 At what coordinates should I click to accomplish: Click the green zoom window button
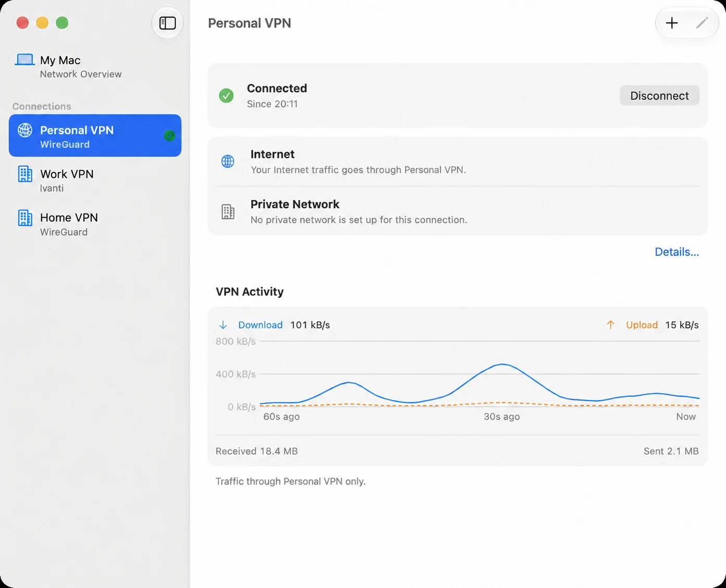[62, 23]
